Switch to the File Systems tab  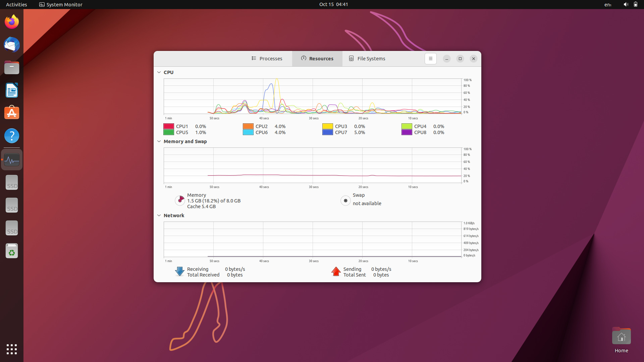click(367, 58)
